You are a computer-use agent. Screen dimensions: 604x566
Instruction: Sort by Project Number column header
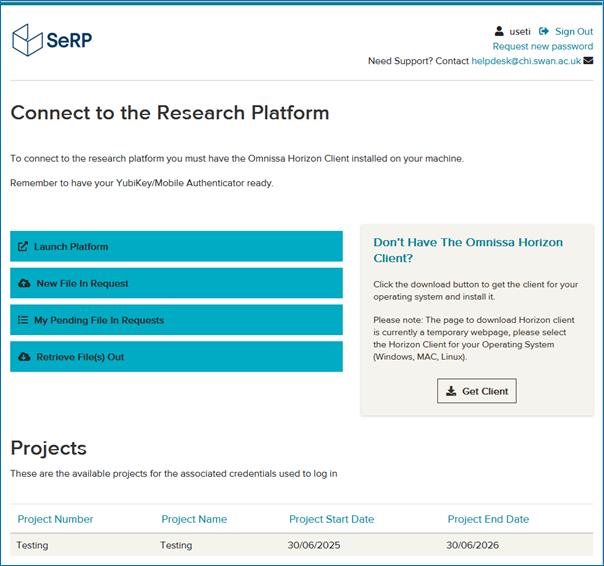[x=55, y=519]
